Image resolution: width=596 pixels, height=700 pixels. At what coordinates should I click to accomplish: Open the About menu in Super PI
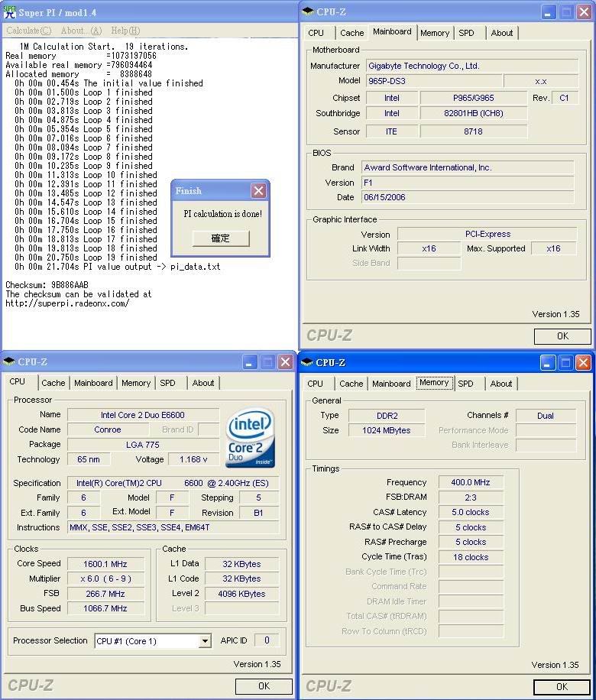[81, 31]
